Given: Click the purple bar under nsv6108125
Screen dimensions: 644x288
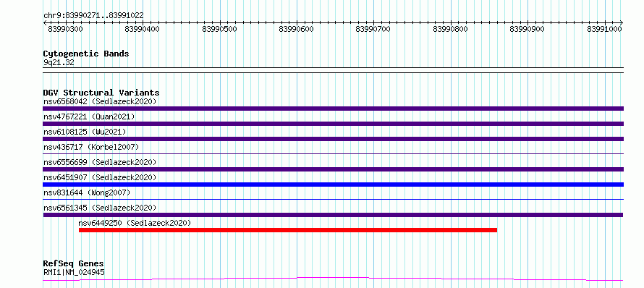Looking at the screenshot, I should pyautogui.click(x=333, y=139).
